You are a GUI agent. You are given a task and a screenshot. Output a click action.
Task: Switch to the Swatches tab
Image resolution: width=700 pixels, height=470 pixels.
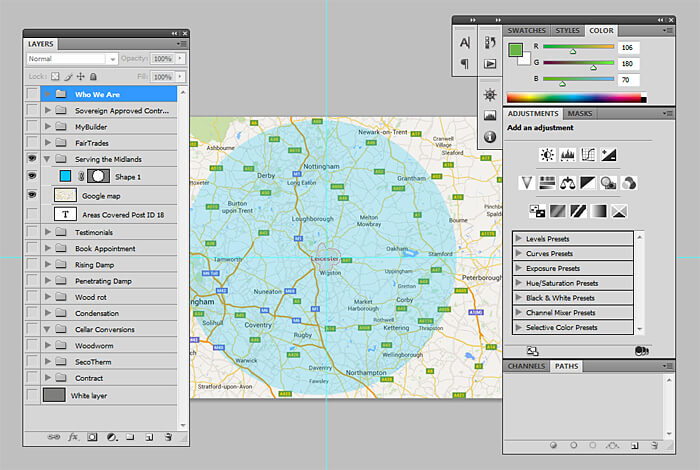pos(527,31)
